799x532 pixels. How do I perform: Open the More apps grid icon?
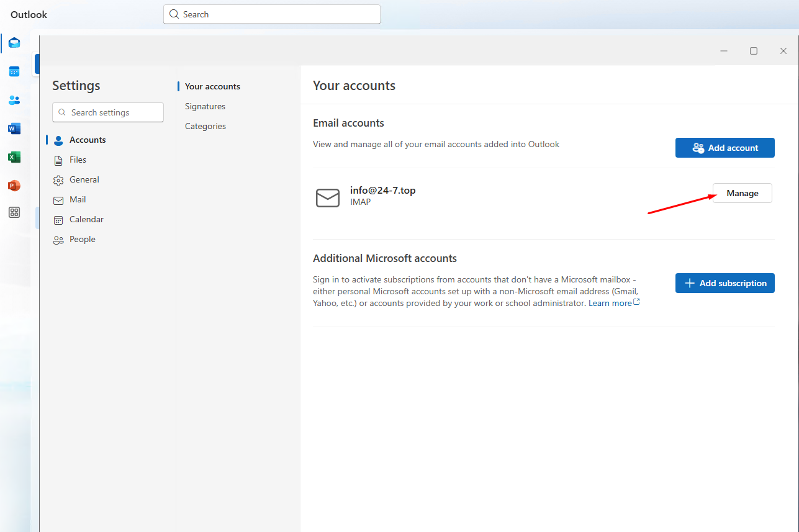(x=14, y=212)
